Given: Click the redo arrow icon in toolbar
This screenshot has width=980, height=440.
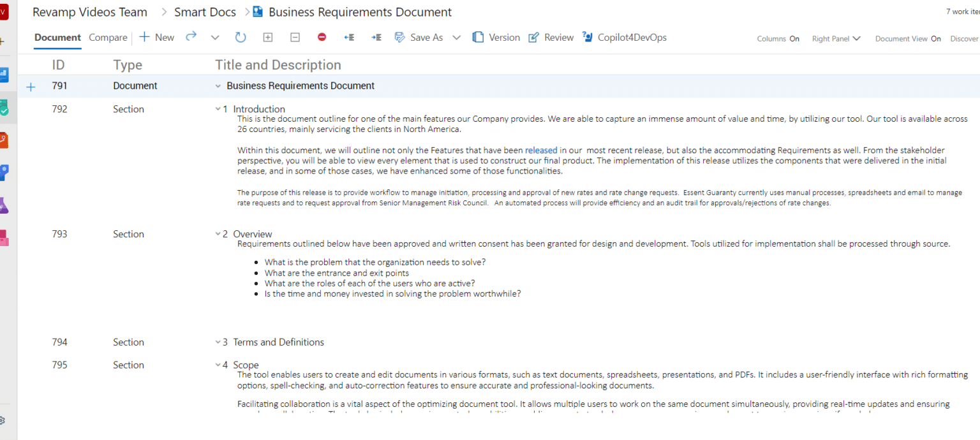Looking at the screenshot, I should (191, 37).
